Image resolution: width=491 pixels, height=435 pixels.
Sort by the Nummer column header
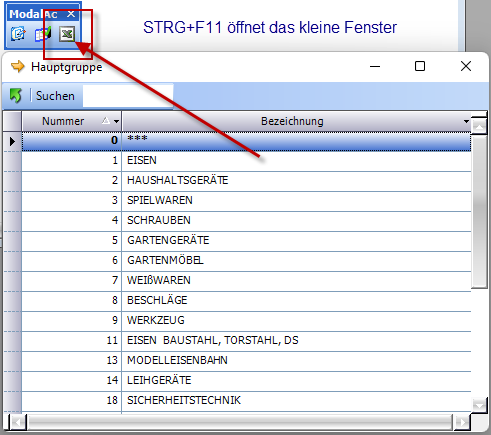(63, 121)
